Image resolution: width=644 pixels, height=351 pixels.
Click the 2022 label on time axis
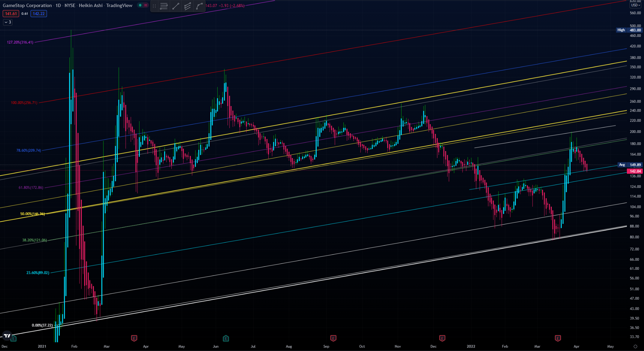471,346
